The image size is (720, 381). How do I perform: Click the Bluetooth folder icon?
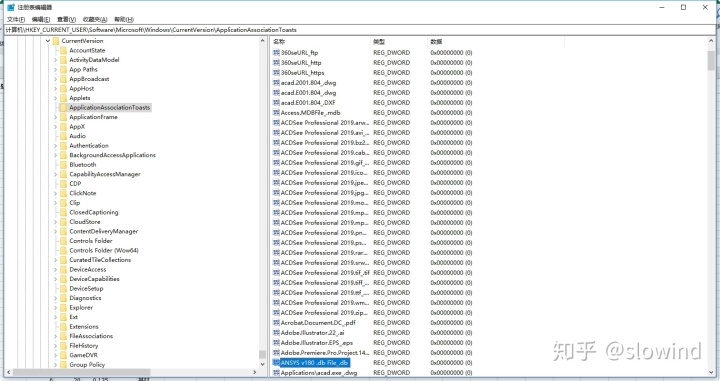(63, 165)
